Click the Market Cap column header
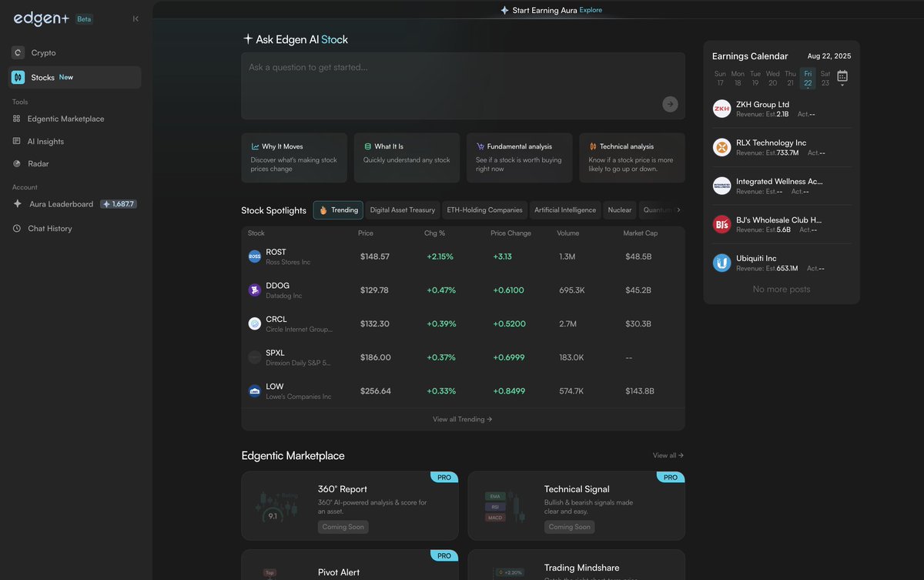Image resolution: width=924 pixels, height=580 pixels. coord(641,233)
